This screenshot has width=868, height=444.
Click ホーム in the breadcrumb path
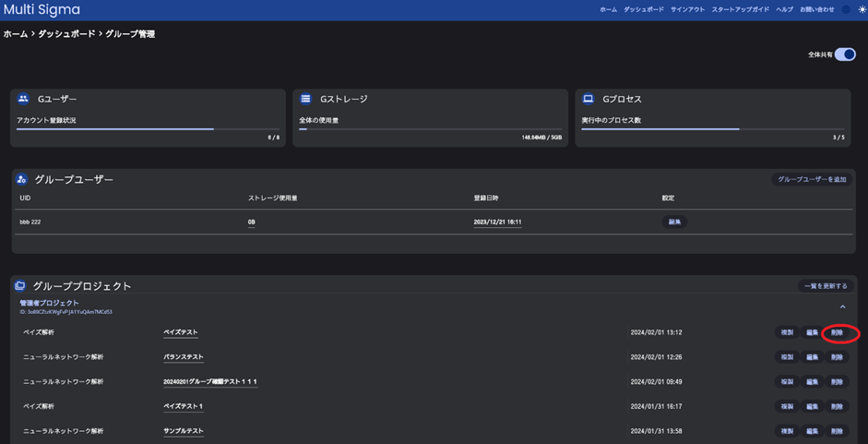pos(16,34)
